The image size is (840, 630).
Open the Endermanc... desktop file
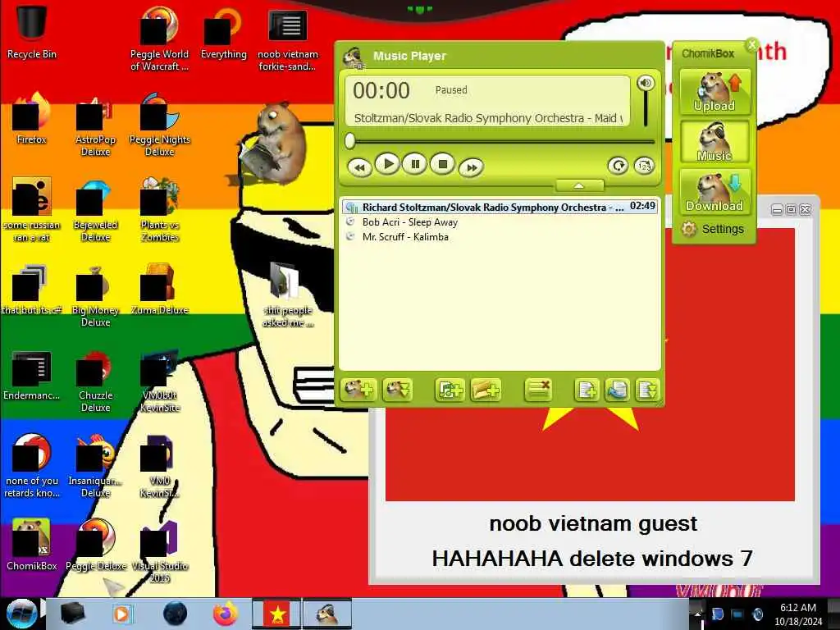pyautogui.click(x=32, y=375)
